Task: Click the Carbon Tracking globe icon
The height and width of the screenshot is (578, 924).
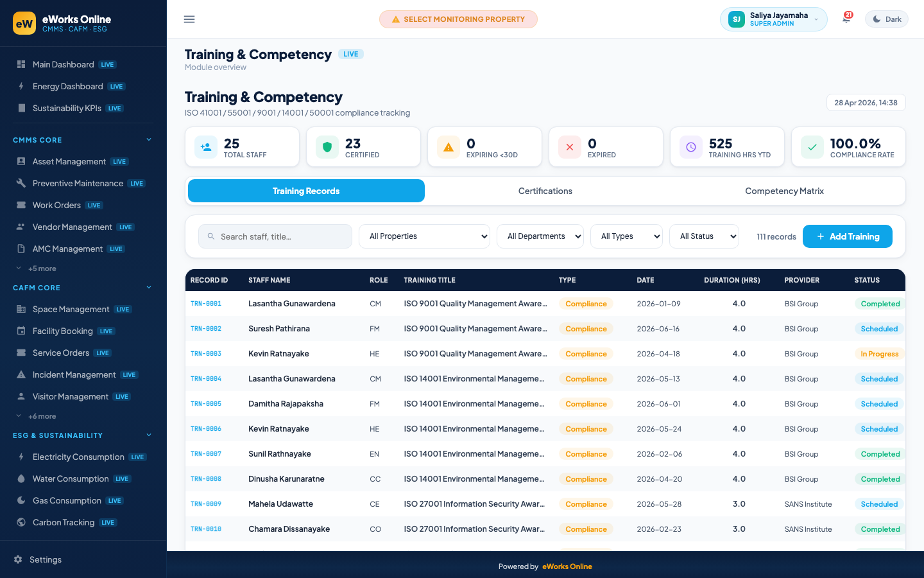Action: [21, 522]
